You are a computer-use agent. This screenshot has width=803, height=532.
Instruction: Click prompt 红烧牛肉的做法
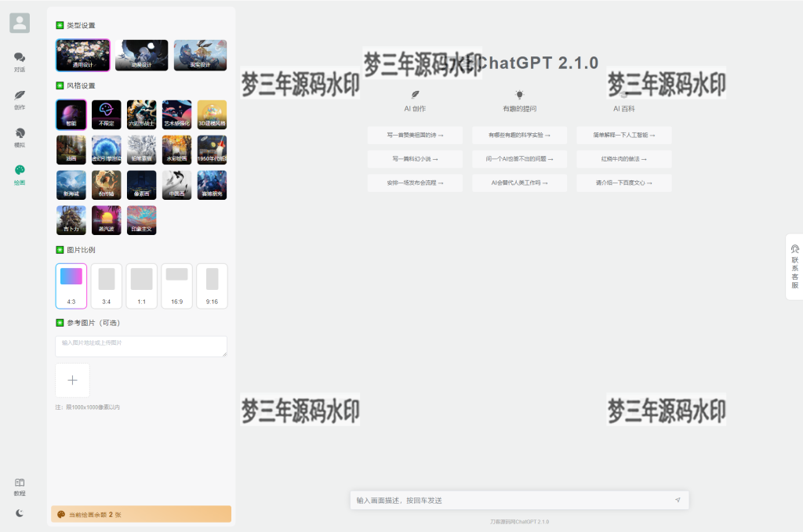click(623, 159)
